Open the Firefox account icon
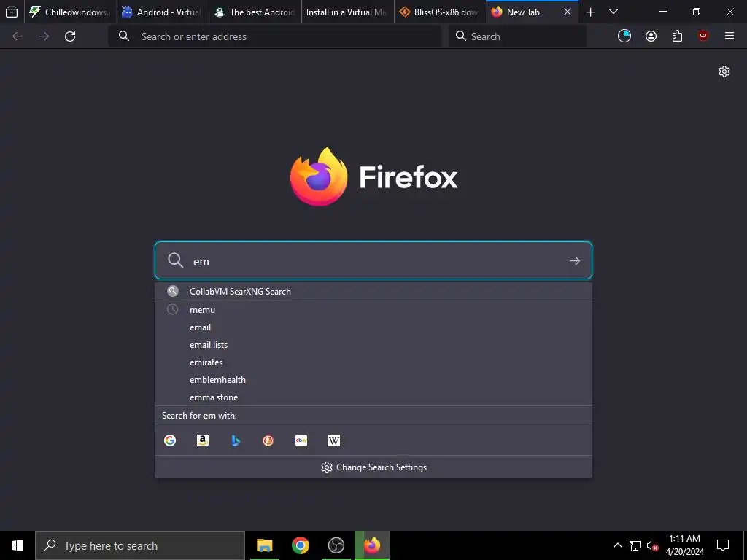This screenshot has height=560, width=747. tap(651, 36)
